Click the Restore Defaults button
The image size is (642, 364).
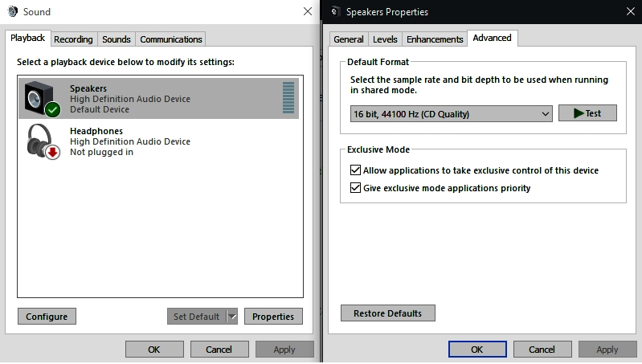pyautogui.click(x=388, y=313)
